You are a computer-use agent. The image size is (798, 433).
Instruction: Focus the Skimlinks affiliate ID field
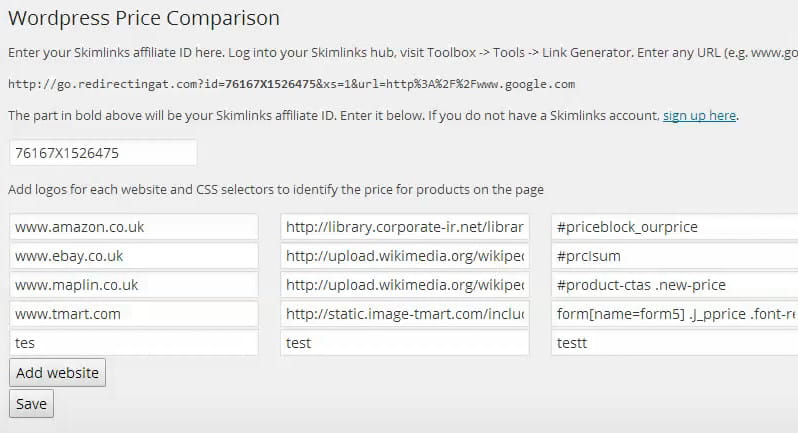pos(103,153)
